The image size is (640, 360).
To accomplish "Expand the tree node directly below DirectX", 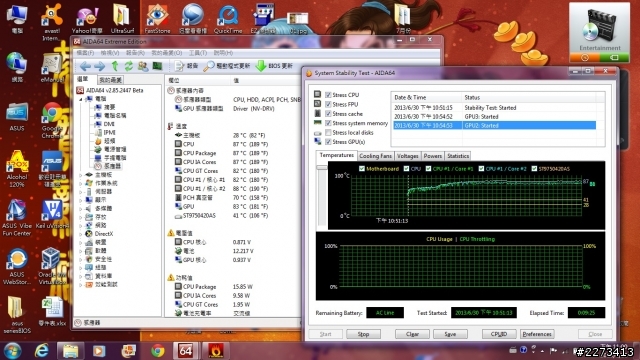I will tap(80, 242).
